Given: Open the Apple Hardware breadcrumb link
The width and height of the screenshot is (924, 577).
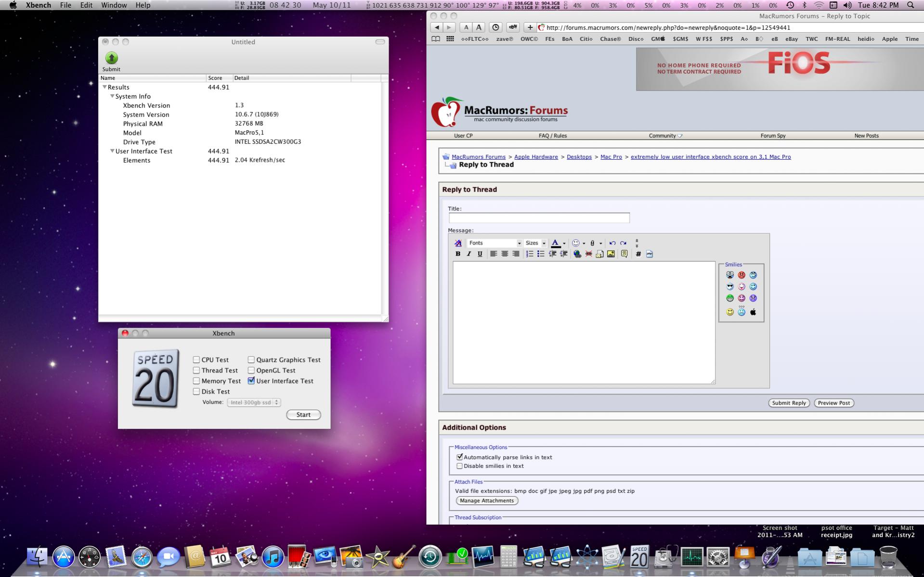Looking at the screenshot, I should click(x=536, y=157).
